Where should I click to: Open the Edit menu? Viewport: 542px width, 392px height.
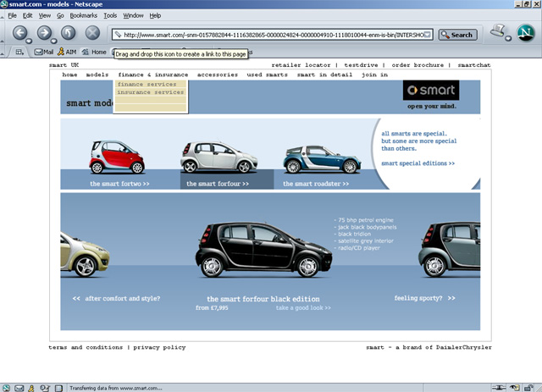(x=27, y=15)
